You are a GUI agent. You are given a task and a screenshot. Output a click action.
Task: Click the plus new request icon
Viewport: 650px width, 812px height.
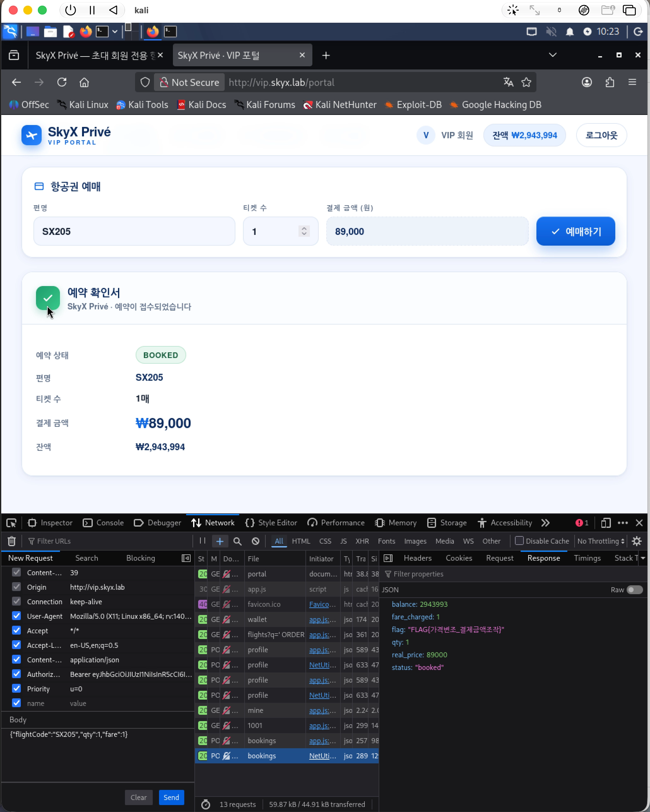[220, 541]
